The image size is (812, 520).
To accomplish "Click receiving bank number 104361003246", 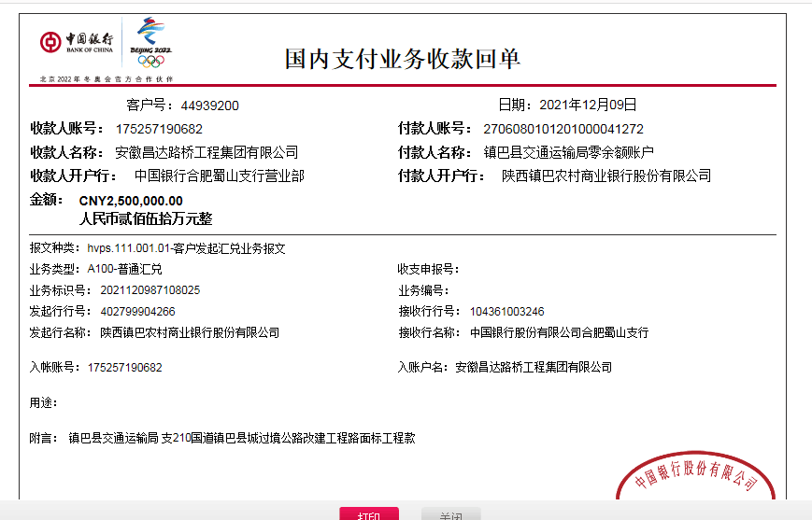I will click(x=506, y=311).
